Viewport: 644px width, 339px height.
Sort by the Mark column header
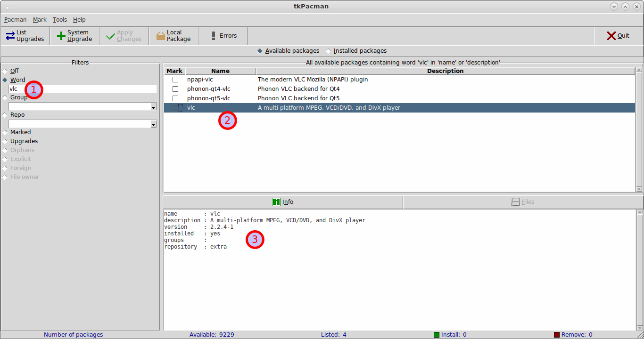[174, 71]
